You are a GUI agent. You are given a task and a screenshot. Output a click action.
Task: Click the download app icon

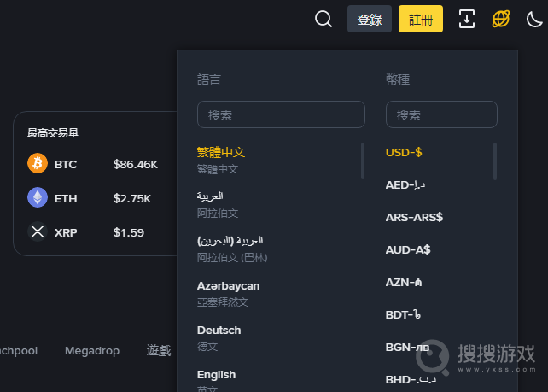[467, 19]
